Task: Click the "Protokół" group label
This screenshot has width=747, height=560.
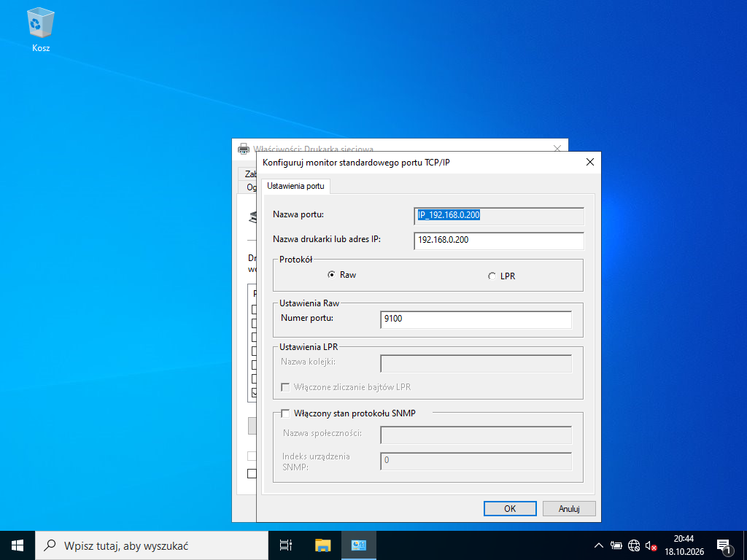Action: tap(296, 260)
